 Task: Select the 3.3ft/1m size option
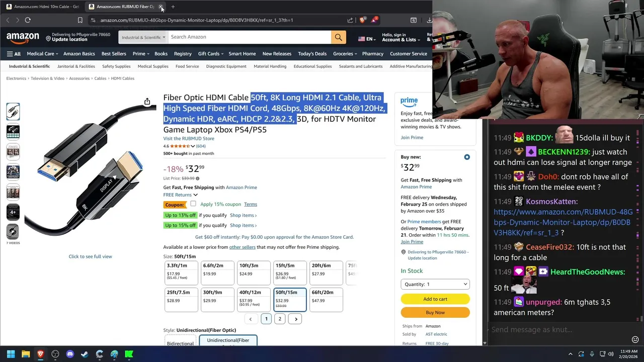click(181, 273)
